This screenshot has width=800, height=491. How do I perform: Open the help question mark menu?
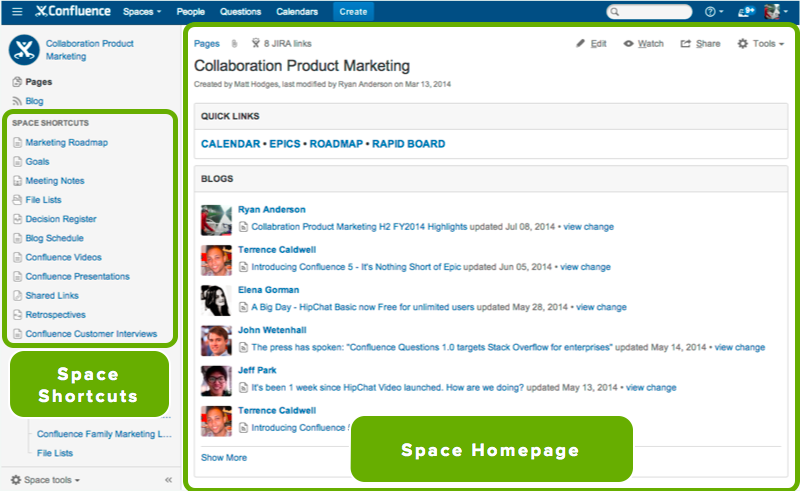[714, 12]
